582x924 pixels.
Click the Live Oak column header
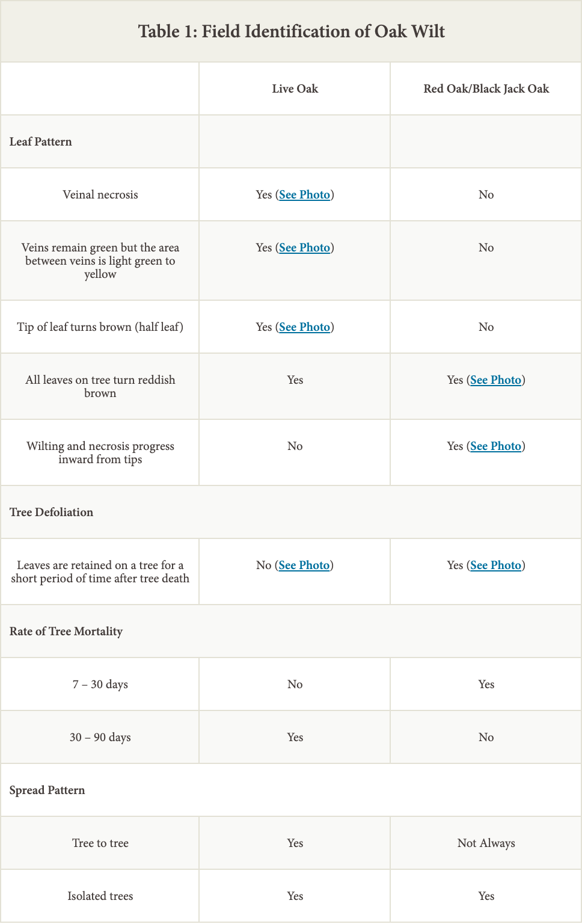(x=295, y=89)
